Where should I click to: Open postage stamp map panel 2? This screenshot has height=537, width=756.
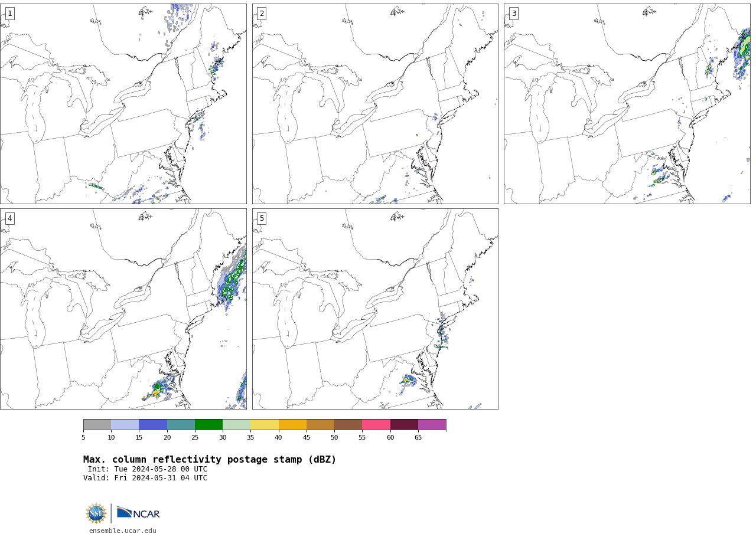click(x=375, y=104)
